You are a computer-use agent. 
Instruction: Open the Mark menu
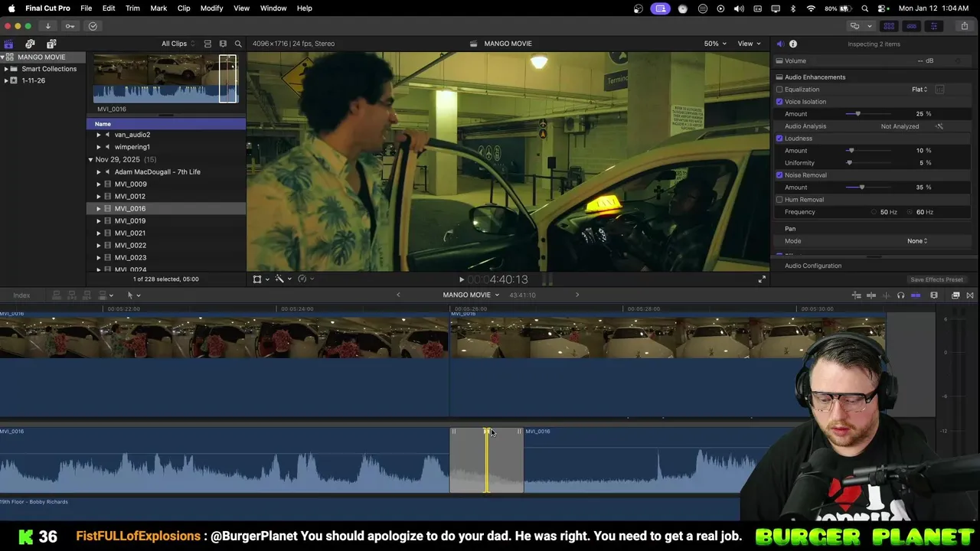158,8
